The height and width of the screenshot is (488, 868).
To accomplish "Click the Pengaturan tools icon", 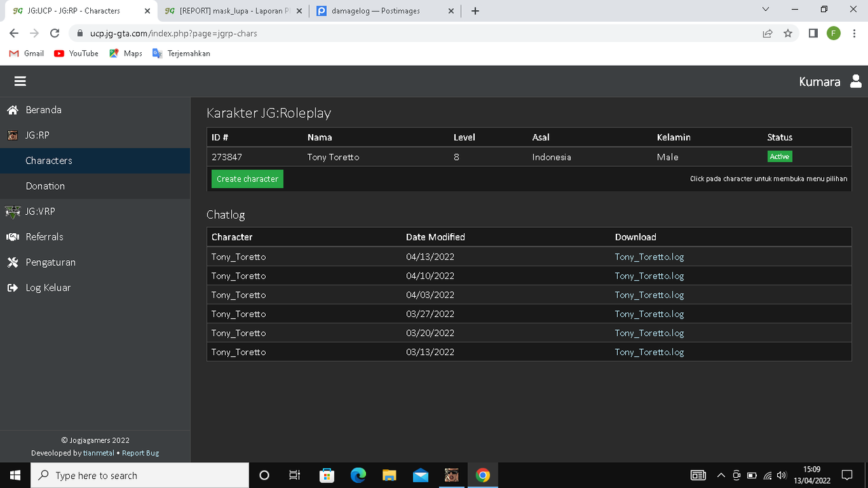I will tap(12, 262).
